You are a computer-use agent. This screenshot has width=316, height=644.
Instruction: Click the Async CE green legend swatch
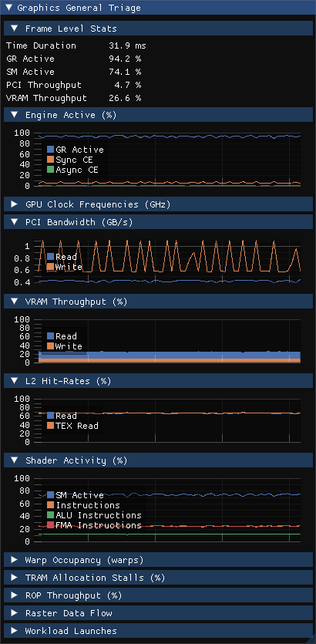click(x=51, y=170)
